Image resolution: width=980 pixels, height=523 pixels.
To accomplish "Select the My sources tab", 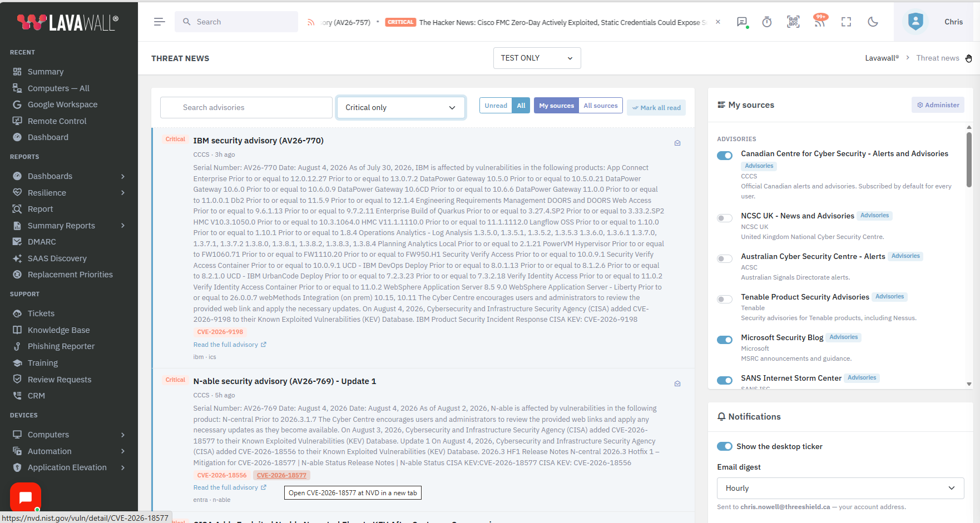I will coord(556,106).
